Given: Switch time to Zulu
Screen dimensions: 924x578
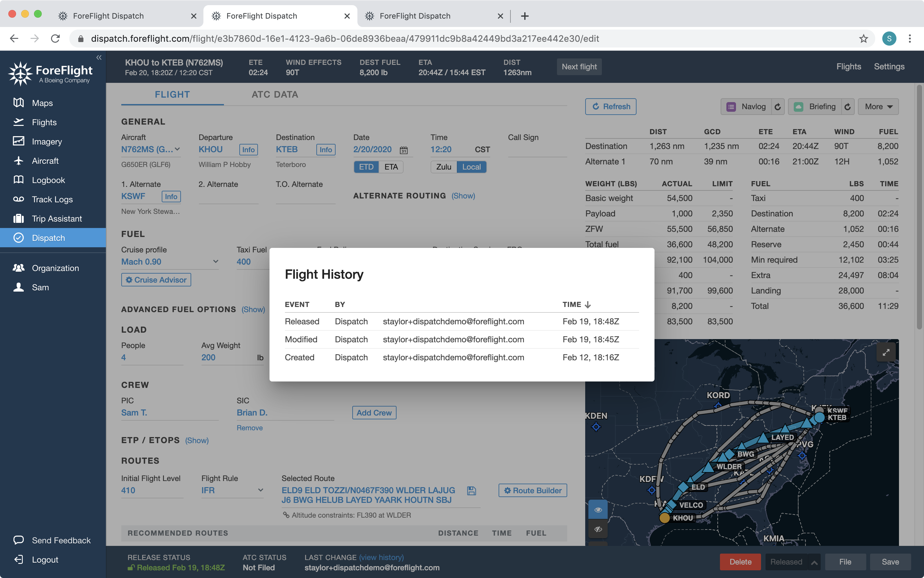Looking at the screenshot, I should pyautogui.click(x=444, y=167).
